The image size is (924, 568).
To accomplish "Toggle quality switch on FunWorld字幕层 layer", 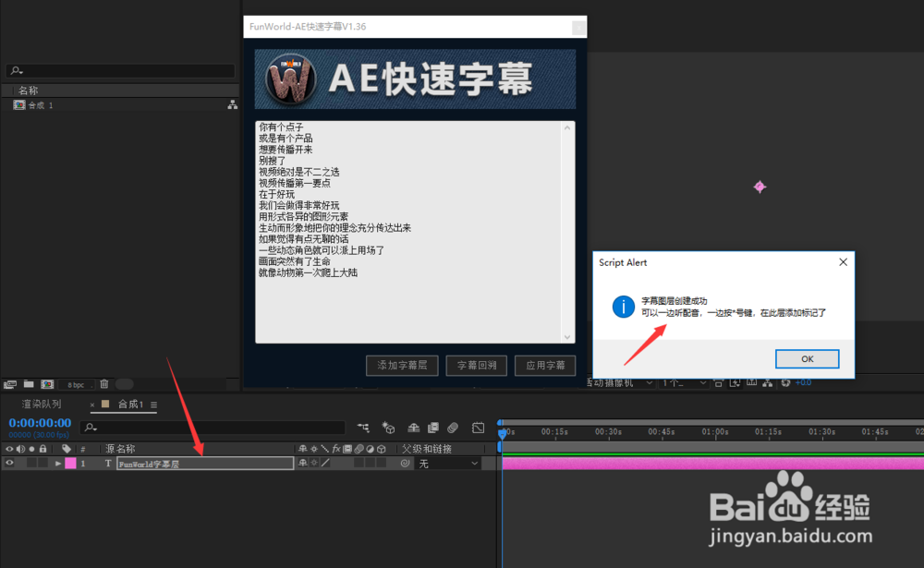I will coord(325,464).
